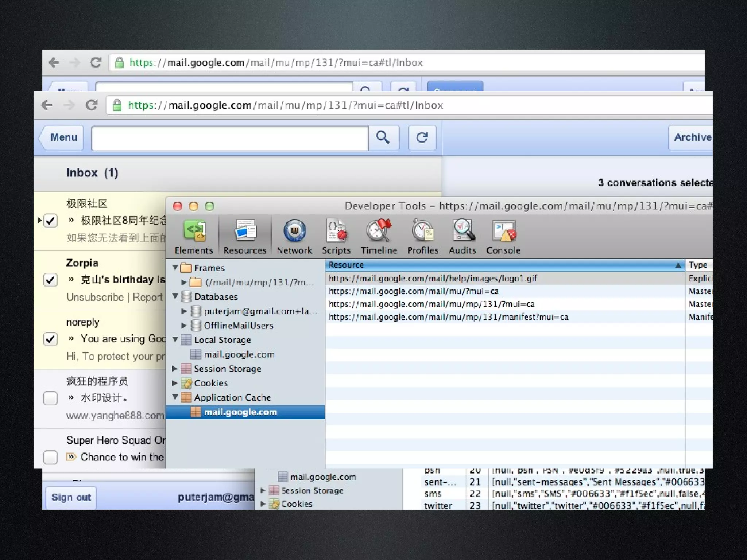Open the Scripts panel
Image resolution: width=747 pixels, height=560 pixels.
(336, 237)
